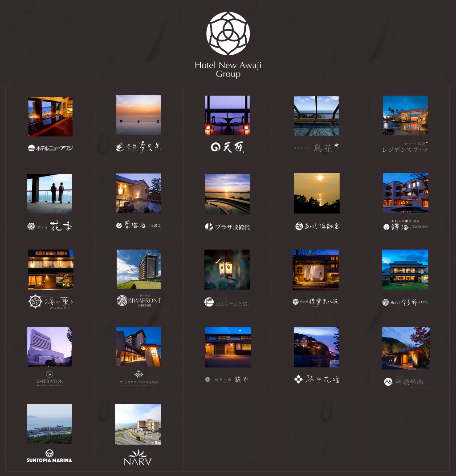
Task: Click the ホテルニューアワジ logo
Action: (x=50, y=148)
